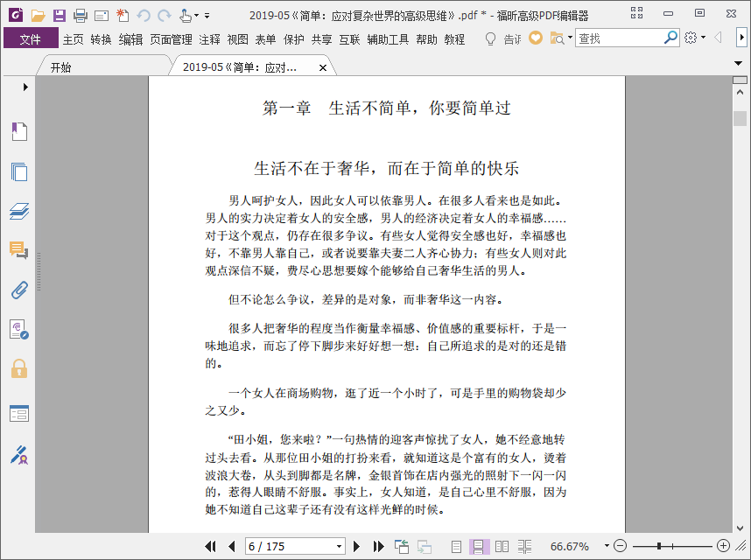Open the zoom percentage dropdown
The image size is (751, 560).
(607, 546)
